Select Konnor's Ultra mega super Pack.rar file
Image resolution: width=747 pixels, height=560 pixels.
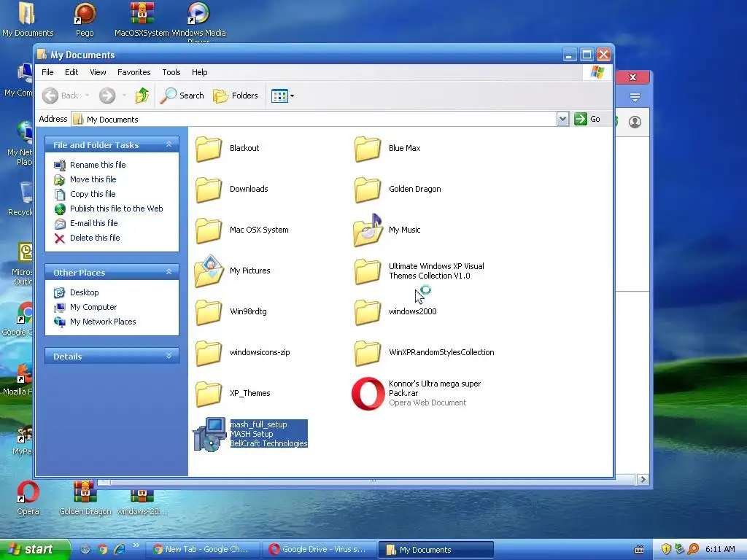click(417, 393)
